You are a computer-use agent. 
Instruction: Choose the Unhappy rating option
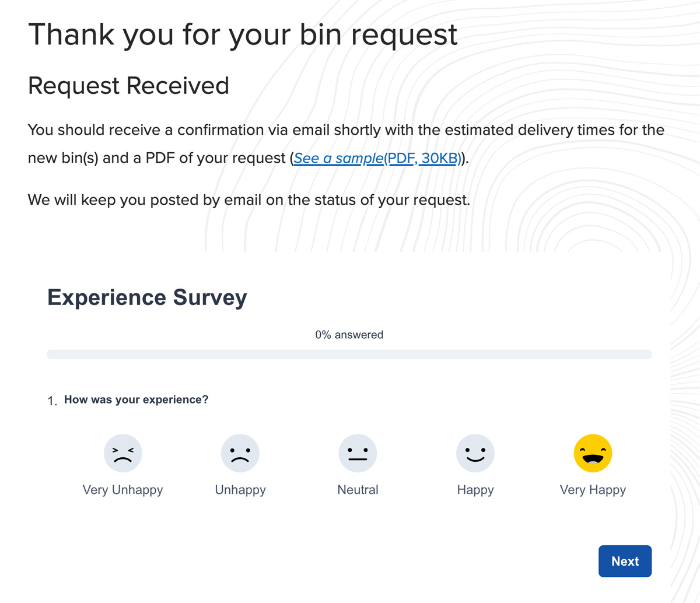click(240, 453)
